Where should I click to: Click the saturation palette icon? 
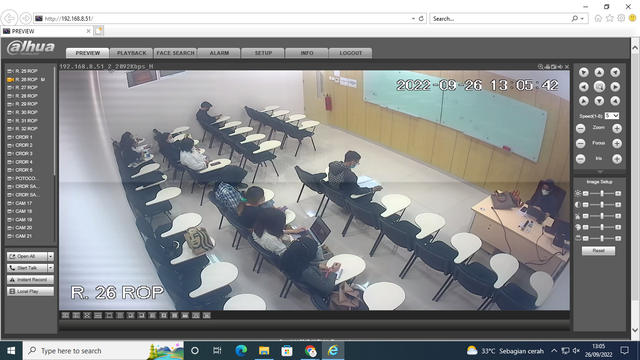click(x=578, y=227)
